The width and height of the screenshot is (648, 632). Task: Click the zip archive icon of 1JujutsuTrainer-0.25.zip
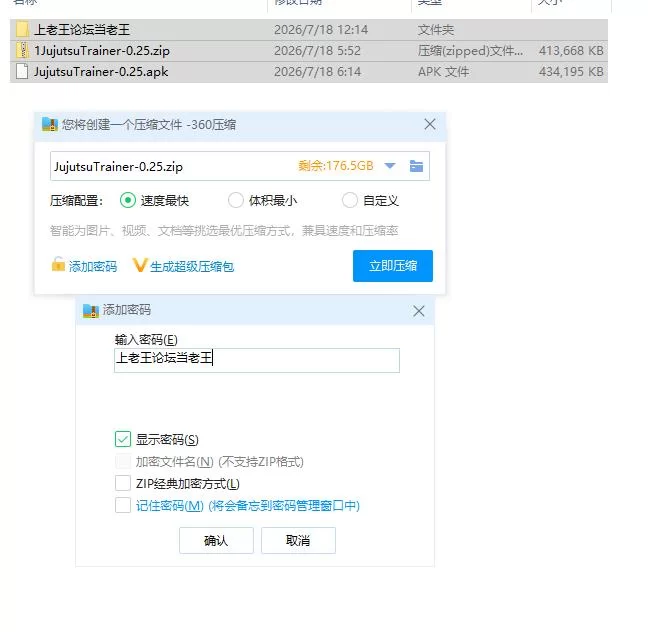[22, 50]
